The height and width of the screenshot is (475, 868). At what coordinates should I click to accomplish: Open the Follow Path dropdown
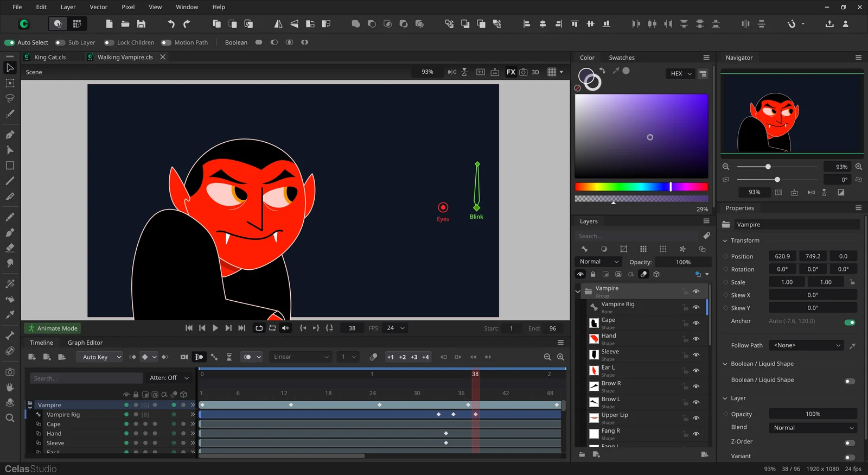(807, 345)
